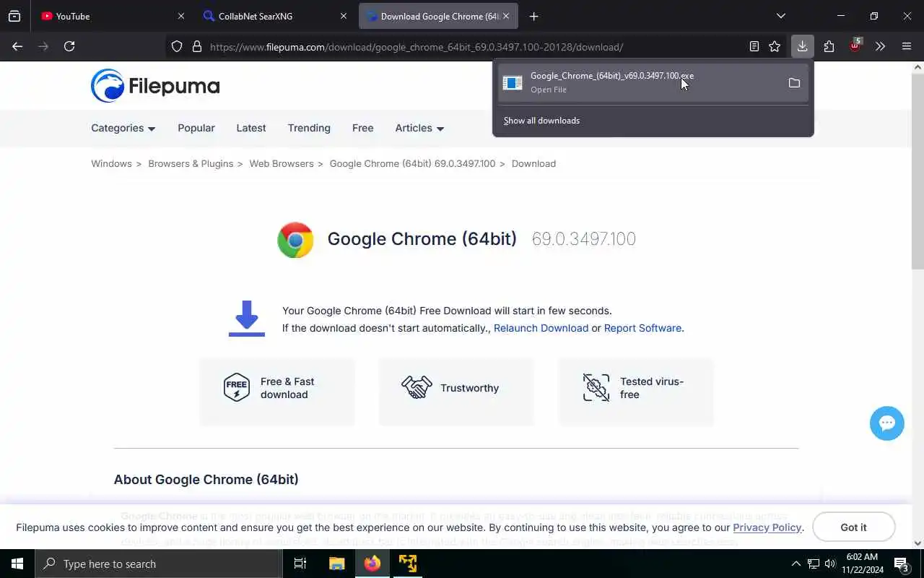Open the Latest menu item
This screenshot has width=924, height=578.
click(x=251, y=128)
